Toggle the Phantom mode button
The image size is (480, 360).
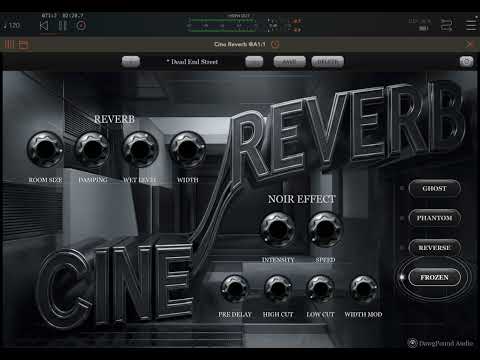click(434, 218)
